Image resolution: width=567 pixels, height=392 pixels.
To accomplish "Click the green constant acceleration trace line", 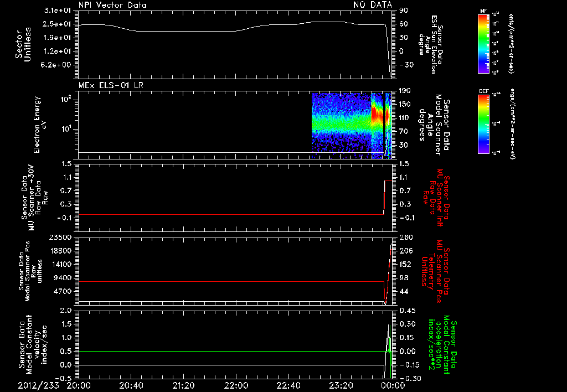I will coord(231,351).
